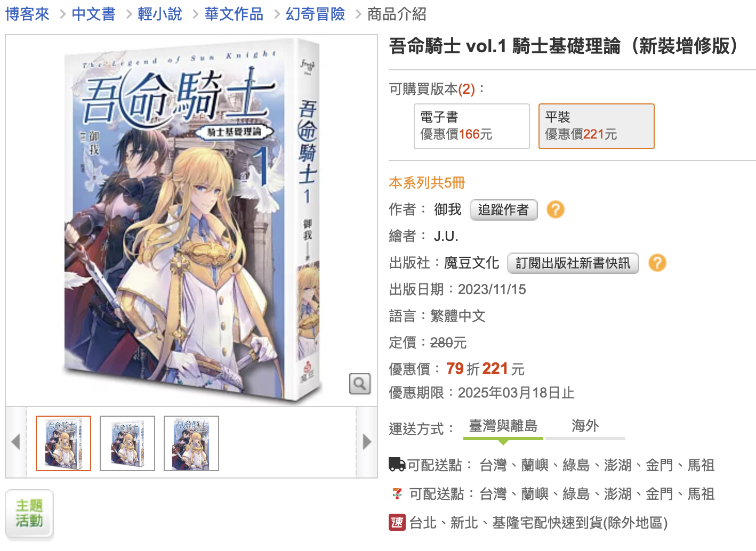This screenshot has height=551, width=756.
Task: Subscribe with 訂閱出版社新書快訊 button
Action: 573,263
